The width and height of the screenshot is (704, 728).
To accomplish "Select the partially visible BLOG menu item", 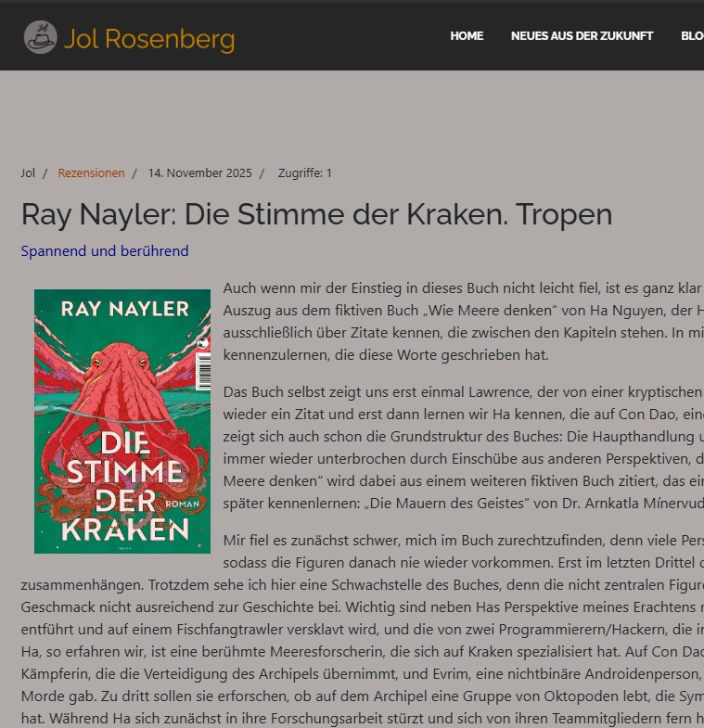I will point(692,36).
